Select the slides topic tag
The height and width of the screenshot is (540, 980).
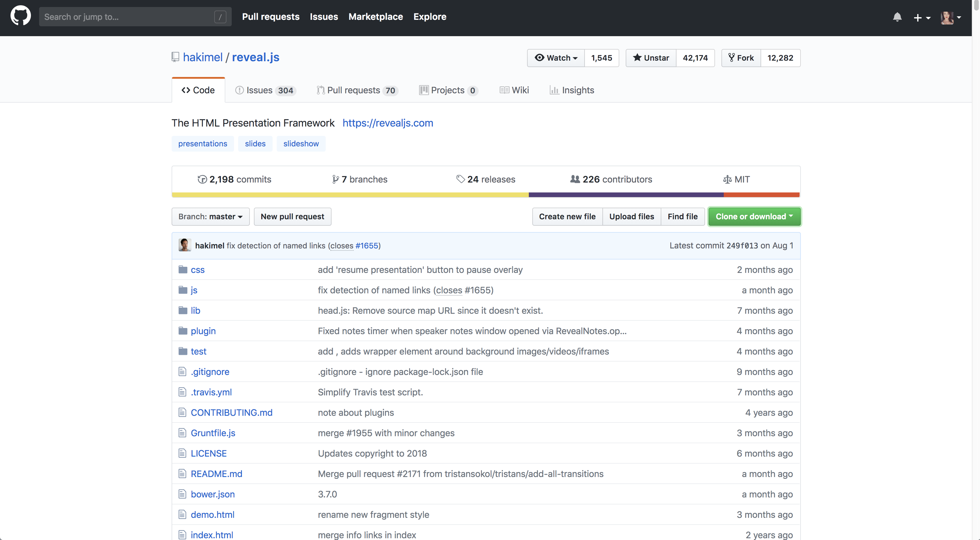[255, 144]
